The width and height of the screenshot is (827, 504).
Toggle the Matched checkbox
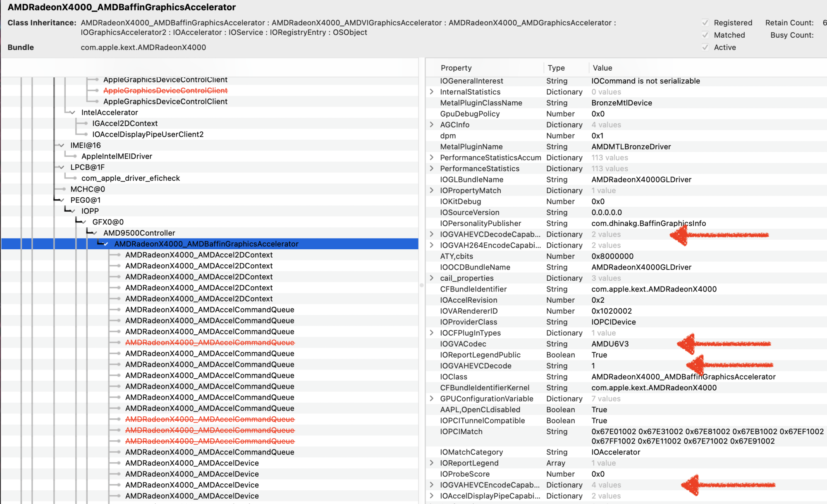click(x=705, y=35)
